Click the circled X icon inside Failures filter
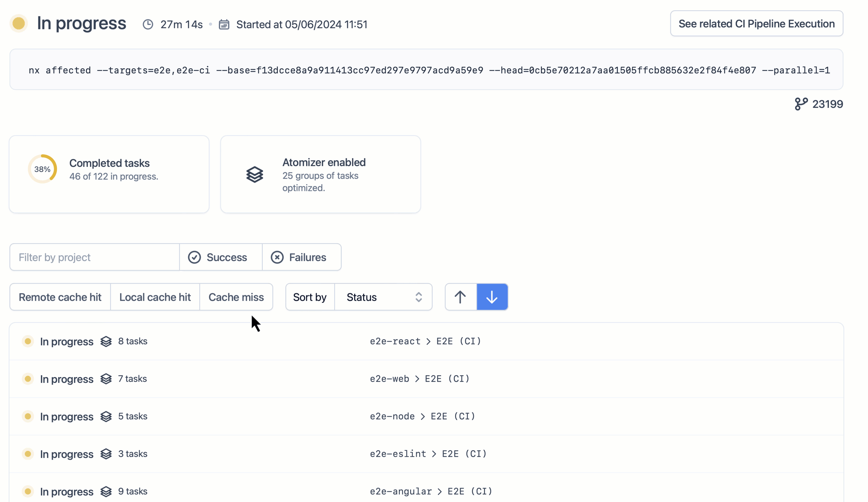Image resolution: width=868 pixels, height=502 pixels. tap(277, 257)
